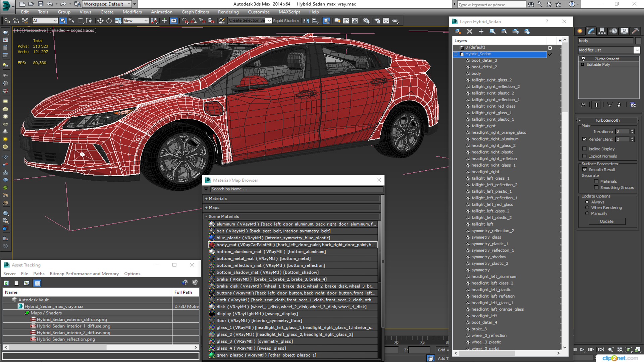Uncheck the Smooth Result checkbox
The image size is (644, 362).
click(585, 170)
